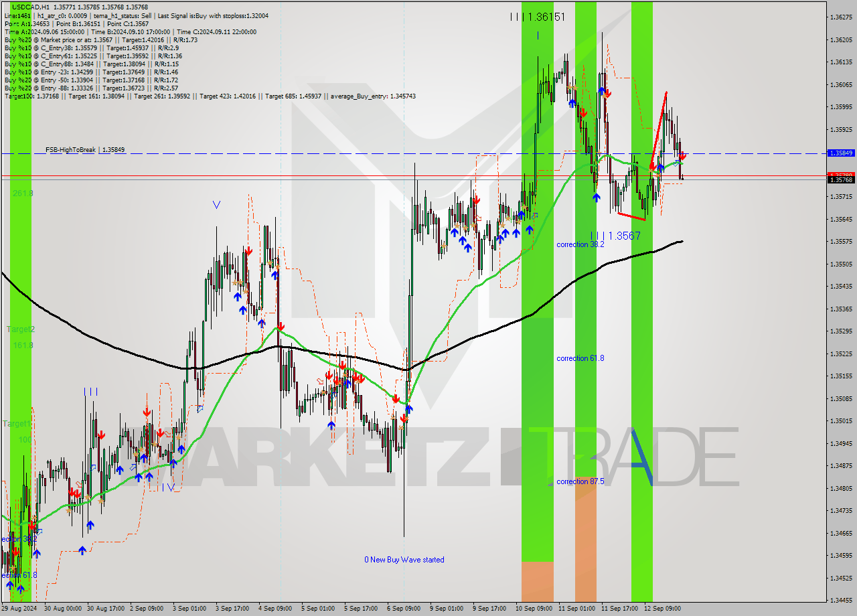Click the USDCAD,H1 symbol title
The width and height of the screenshot is (857, 616).
pos(30,7)
